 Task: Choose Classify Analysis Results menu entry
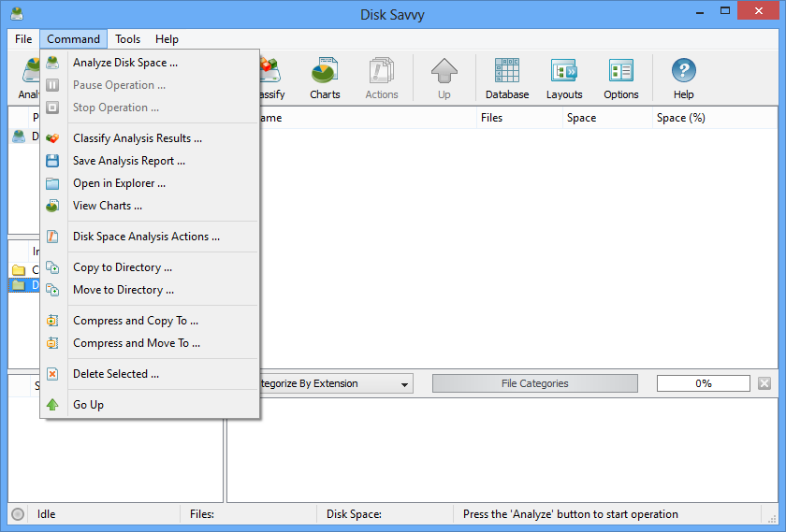[150, 138]
